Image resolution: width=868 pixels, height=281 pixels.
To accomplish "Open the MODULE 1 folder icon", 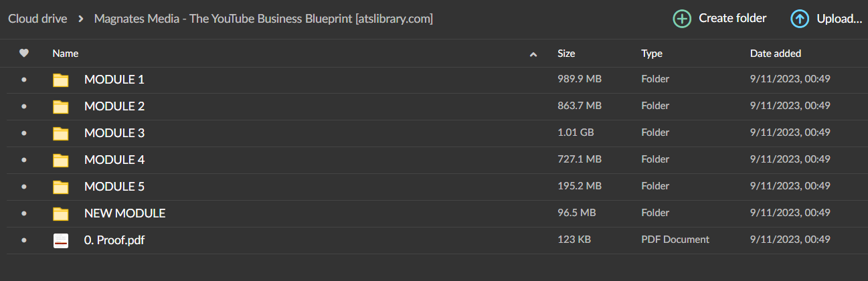I will coord(61,80).
